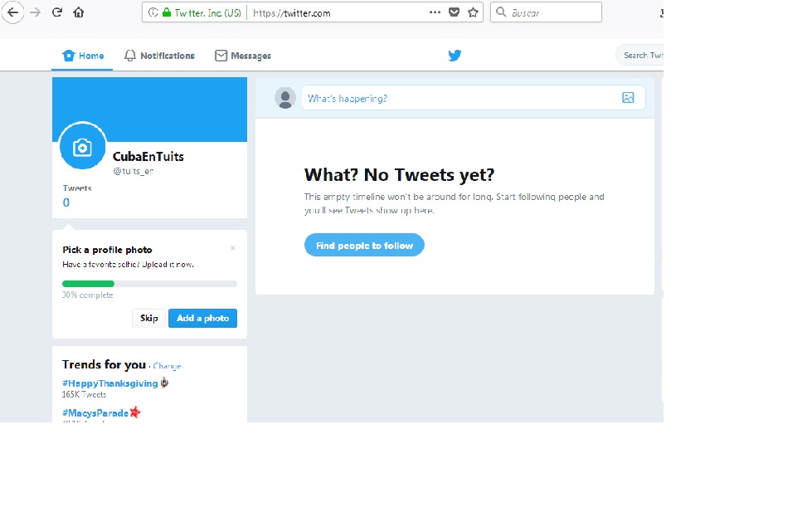This screenshot has width=812, height=517.
Task: Go back using the browser back arrow
Action: [13, 12]
